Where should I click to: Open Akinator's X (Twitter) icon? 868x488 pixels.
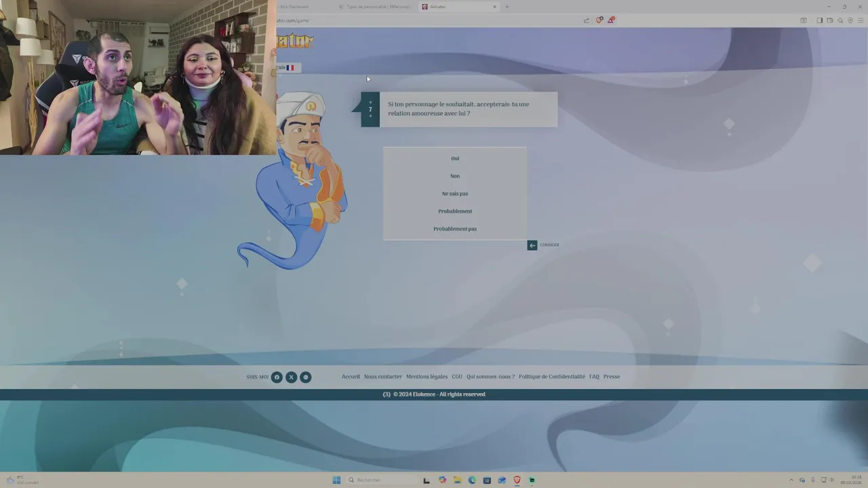pyautogui.click(x=291, y=377)
